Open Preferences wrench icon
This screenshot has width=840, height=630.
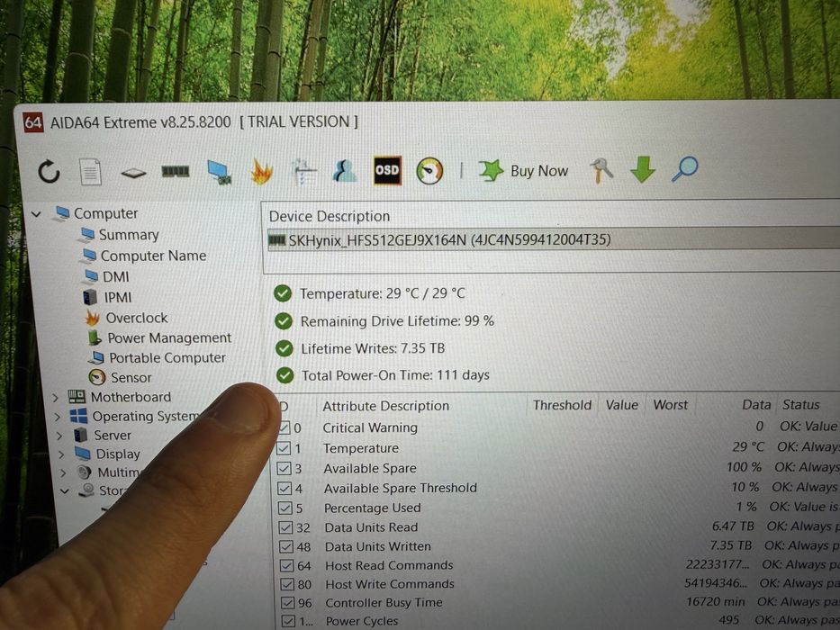601,170
